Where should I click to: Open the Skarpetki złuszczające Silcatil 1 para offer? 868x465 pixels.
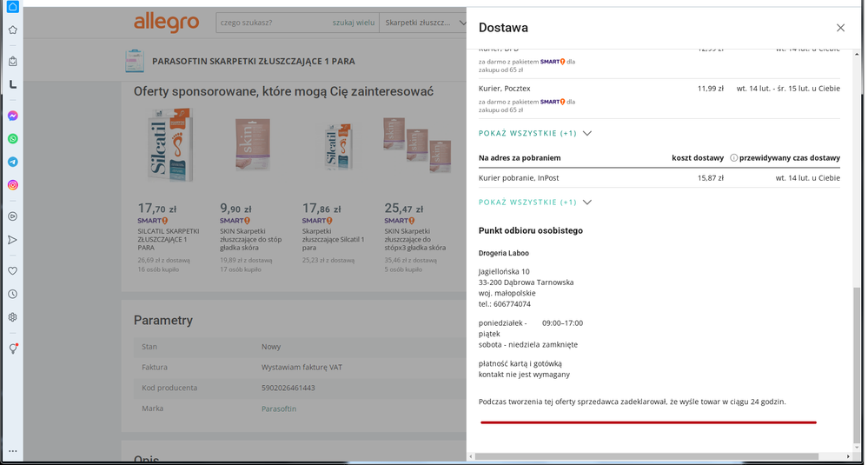click(x=334, y=239)
